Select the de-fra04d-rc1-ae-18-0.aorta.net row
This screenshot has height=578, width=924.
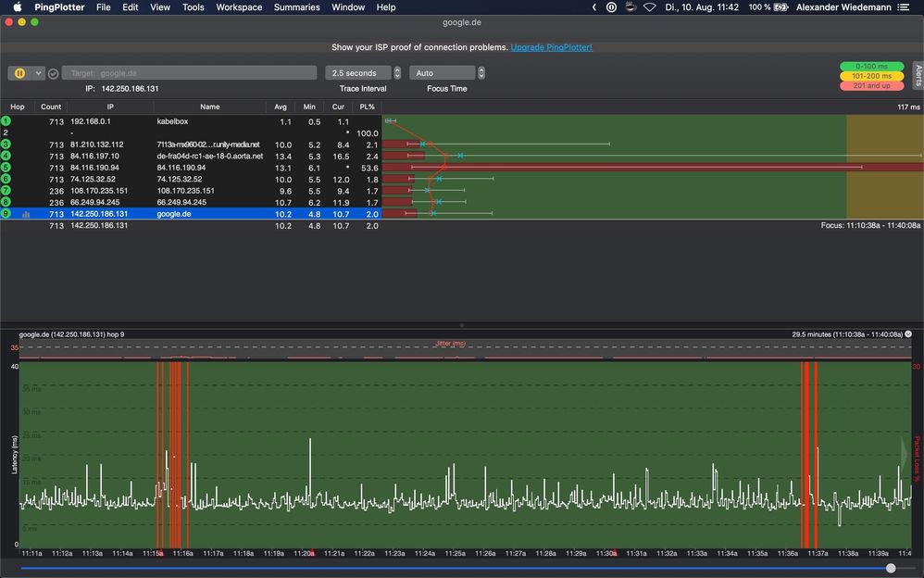tap(191, 156)
